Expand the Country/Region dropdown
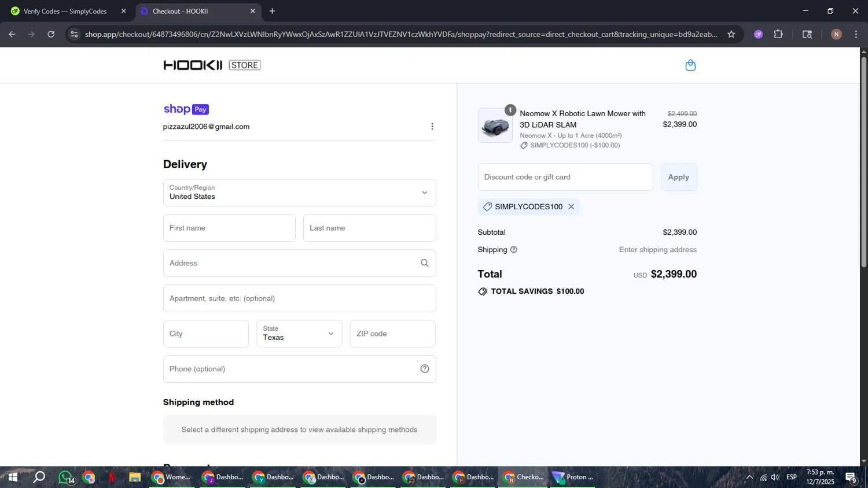Viewport: 868px width, 488px height. 299,193
